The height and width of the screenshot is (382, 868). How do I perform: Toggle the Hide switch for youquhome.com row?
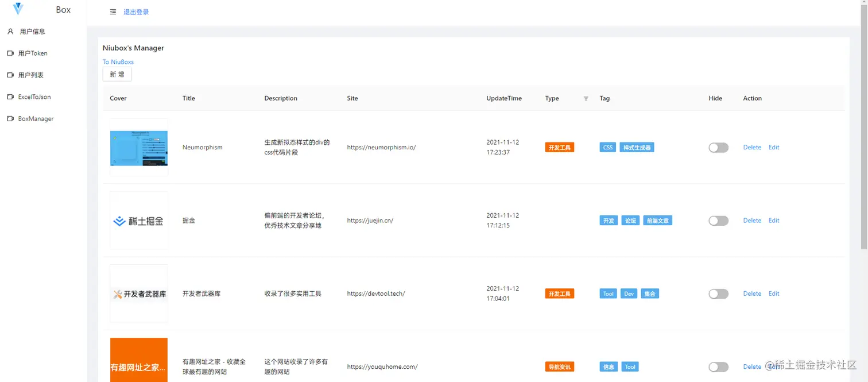[x=718, y=367]
